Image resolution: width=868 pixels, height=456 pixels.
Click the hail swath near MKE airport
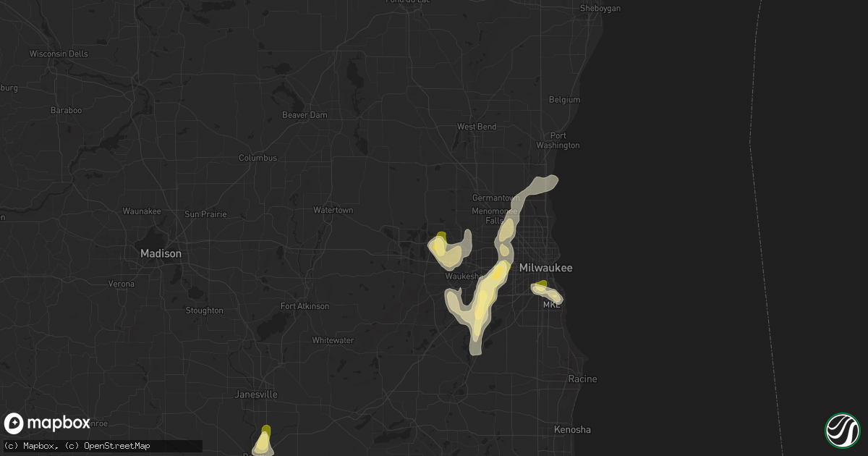pos(547,291)
